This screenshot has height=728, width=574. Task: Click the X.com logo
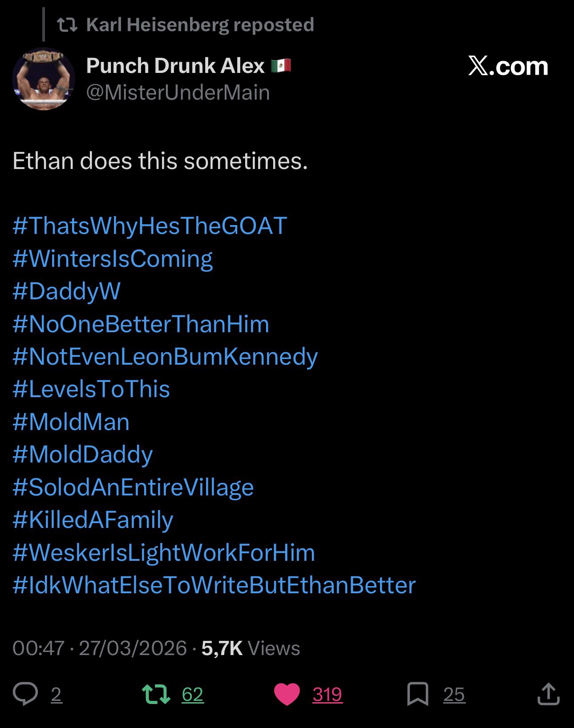coord(508,66)
